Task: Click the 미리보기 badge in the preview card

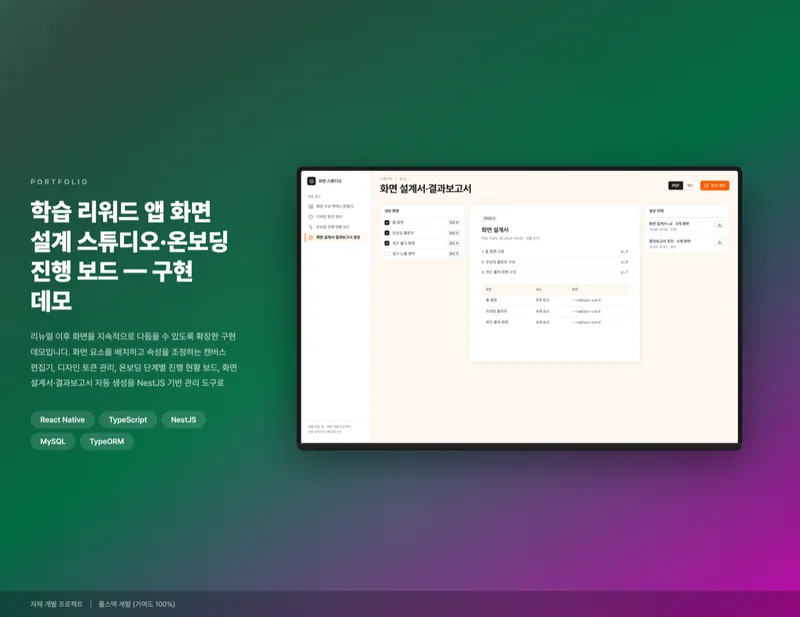Action: [489, 218]
